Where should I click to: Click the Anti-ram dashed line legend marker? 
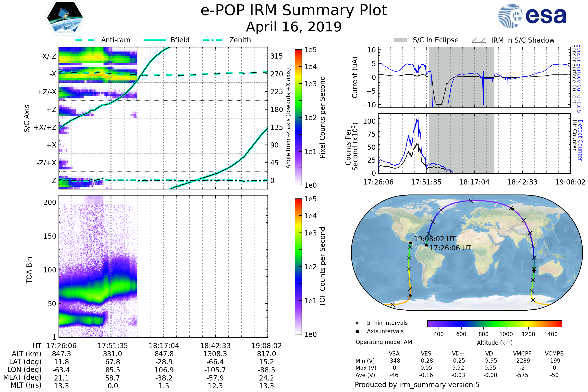tap(85, 40)
